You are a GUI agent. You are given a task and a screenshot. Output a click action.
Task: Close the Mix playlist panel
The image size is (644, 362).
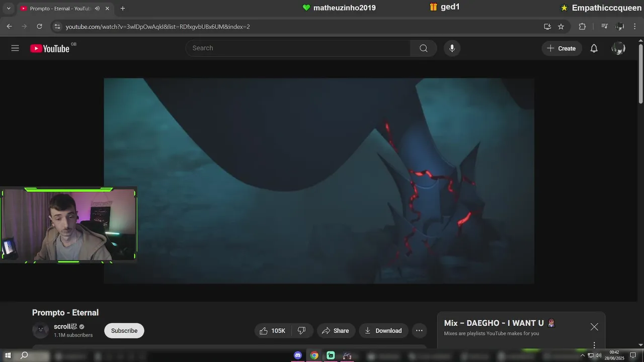(x=594, y=327)
